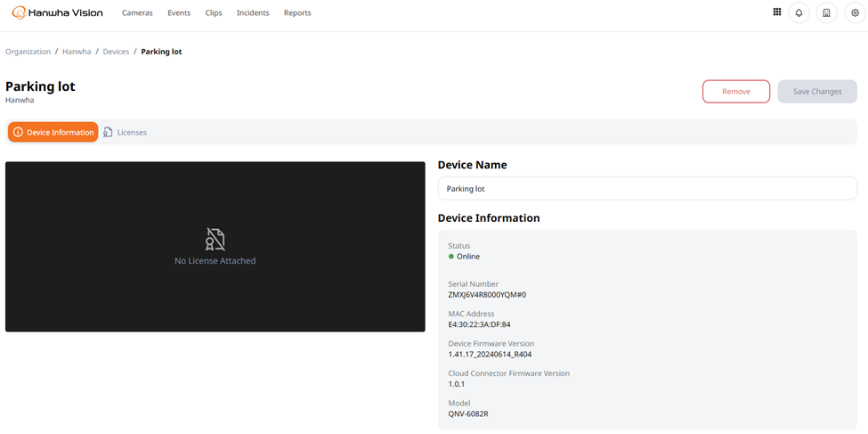Click the dark video preview panel
Screen dimensions: 868x434
point(215,247)
